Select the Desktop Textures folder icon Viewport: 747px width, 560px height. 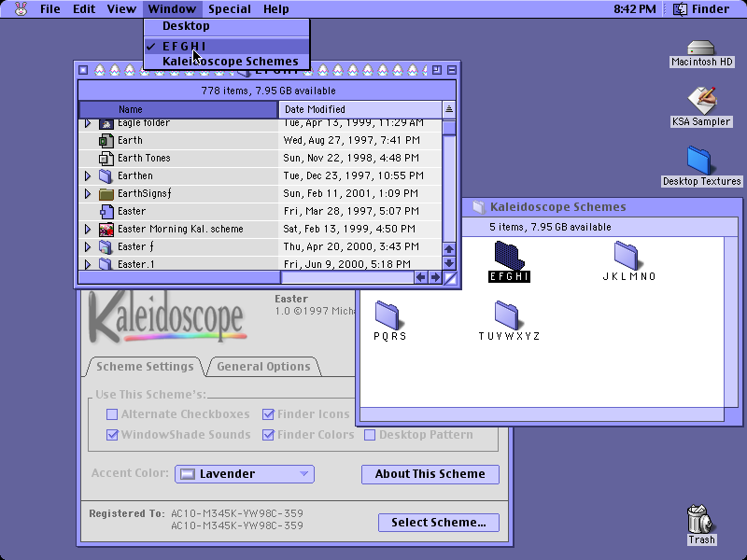[699, 161]
